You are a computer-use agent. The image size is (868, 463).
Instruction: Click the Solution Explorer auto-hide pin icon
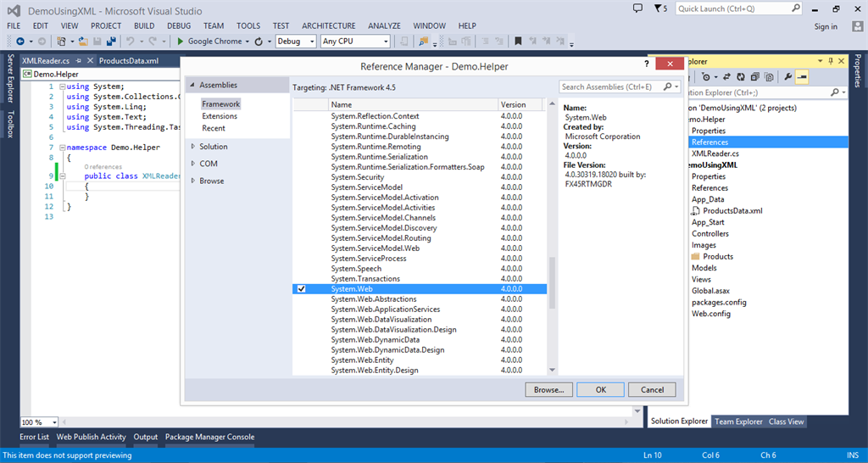(x=832, y=61)
